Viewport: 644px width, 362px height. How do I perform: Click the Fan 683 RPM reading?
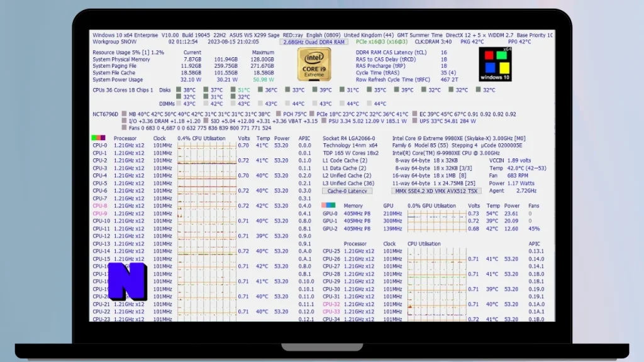508,176
